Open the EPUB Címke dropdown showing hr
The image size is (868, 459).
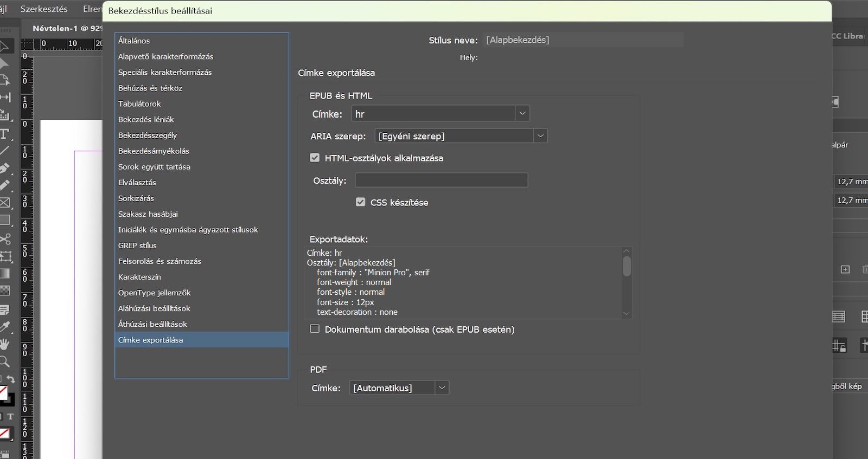coord(522,114)
